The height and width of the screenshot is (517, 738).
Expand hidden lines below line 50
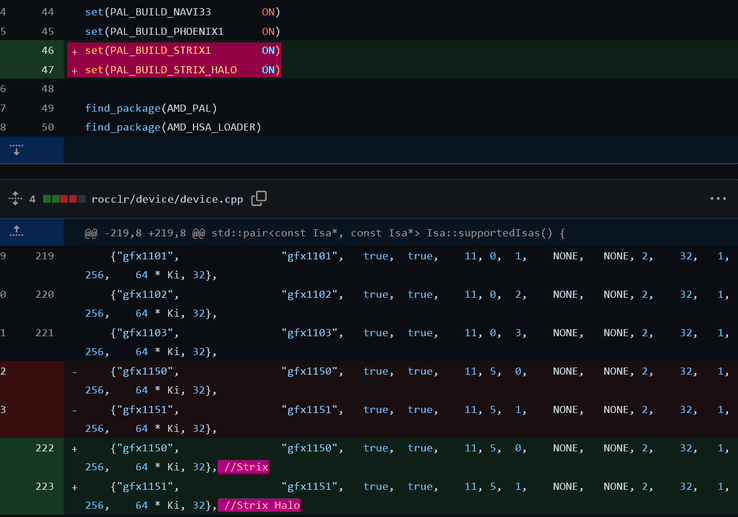point(16,150)
